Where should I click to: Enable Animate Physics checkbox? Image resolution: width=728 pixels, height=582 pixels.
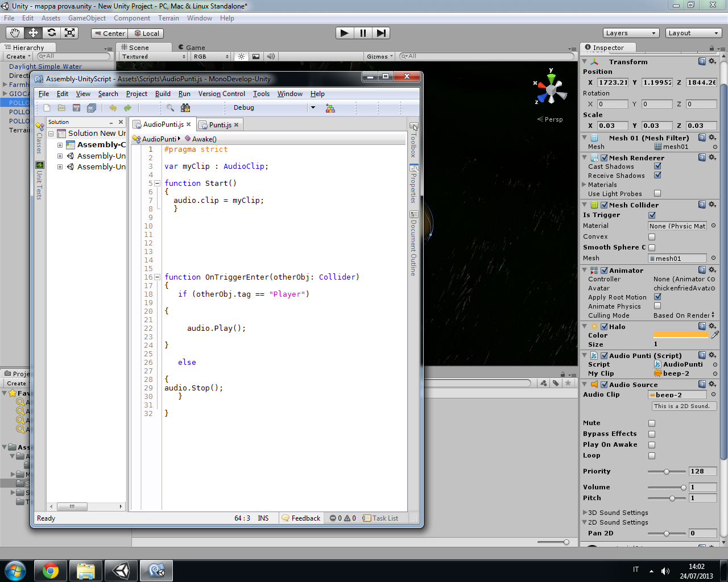[657, 306]
